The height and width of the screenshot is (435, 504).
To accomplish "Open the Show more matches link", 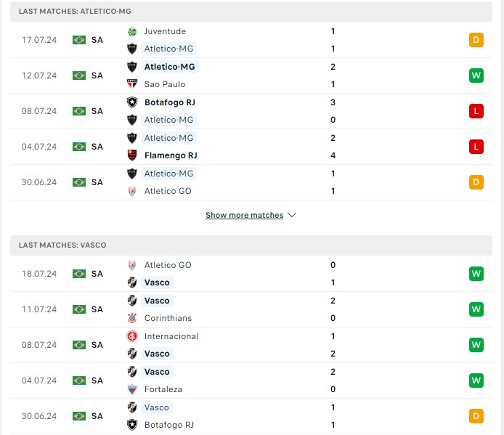I will (x=244, y=215).
